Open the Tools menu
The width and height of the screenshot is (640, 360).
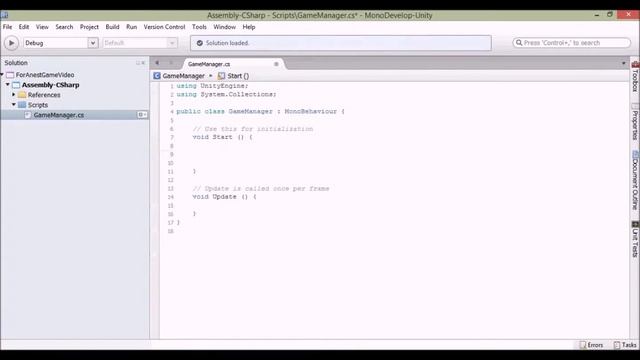tap(199, 27)
